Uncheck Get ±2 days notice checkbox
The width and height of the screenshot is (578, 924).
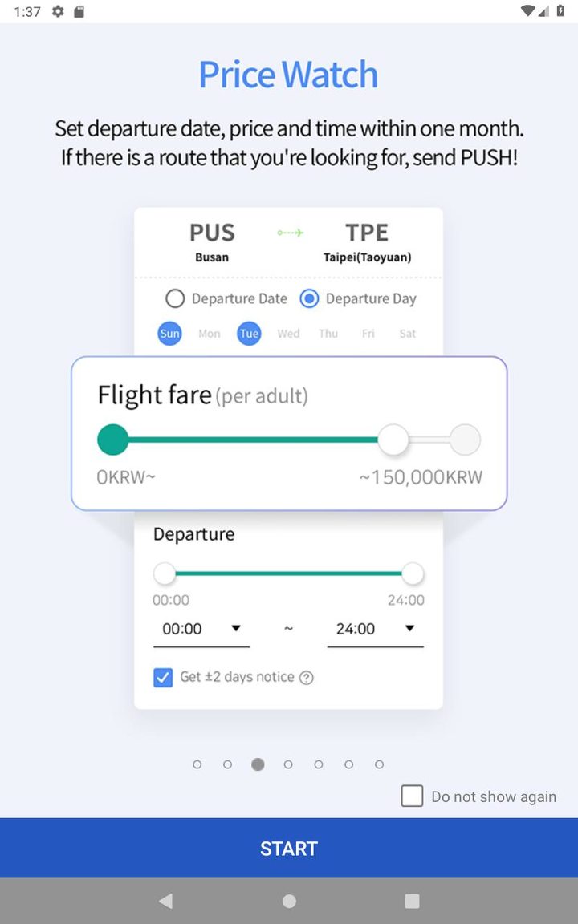pos(163,678)
